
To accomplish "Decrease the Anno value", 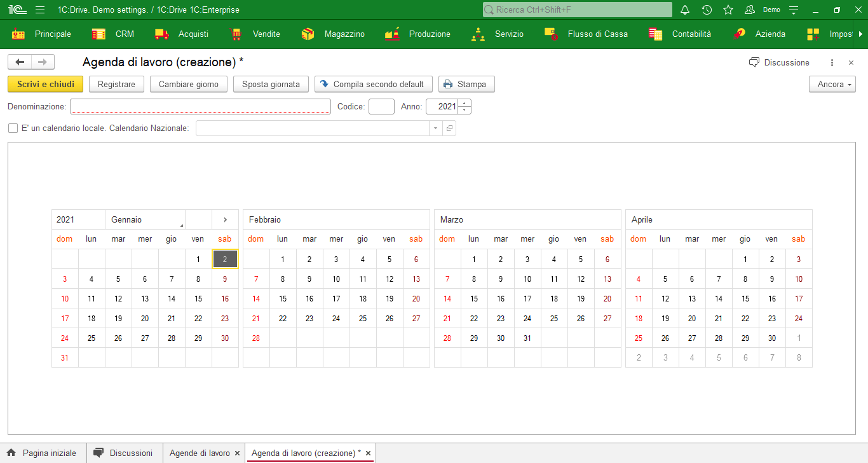I will click(465, 110).
